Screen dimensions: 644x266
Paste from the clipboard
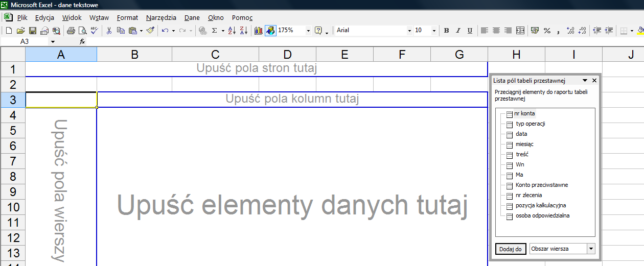pos(132,31)
